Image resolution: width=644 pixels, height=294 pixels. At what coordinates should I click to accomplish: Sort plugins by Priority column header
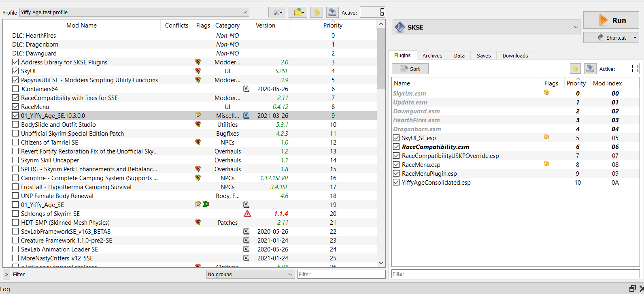click(576, 83)
